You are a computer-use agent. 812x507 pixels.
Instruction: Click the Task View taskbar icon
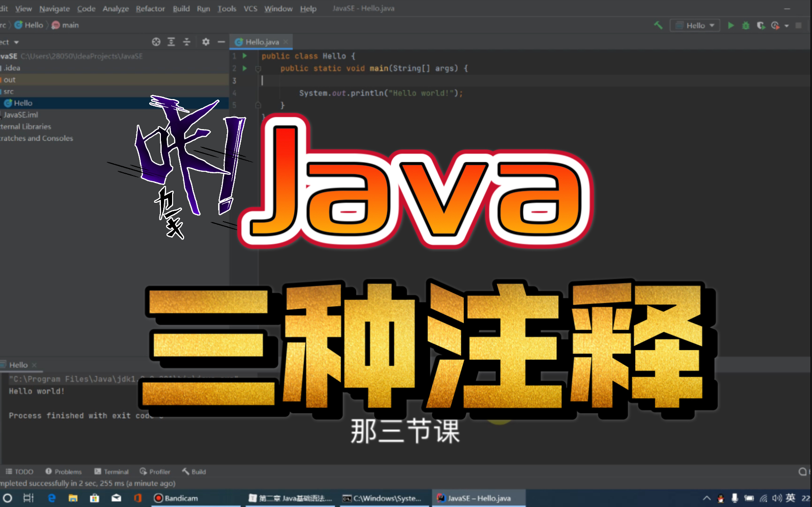coord(28,498)
